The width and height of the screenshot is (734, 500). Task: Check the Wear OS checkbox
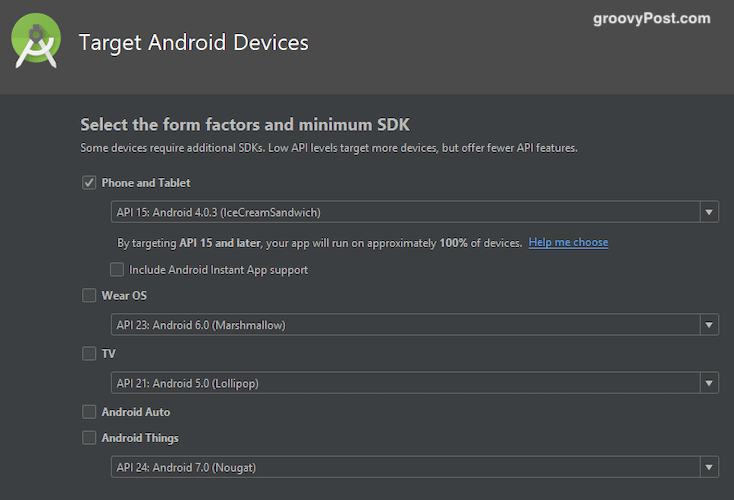(x=89, y=295)
